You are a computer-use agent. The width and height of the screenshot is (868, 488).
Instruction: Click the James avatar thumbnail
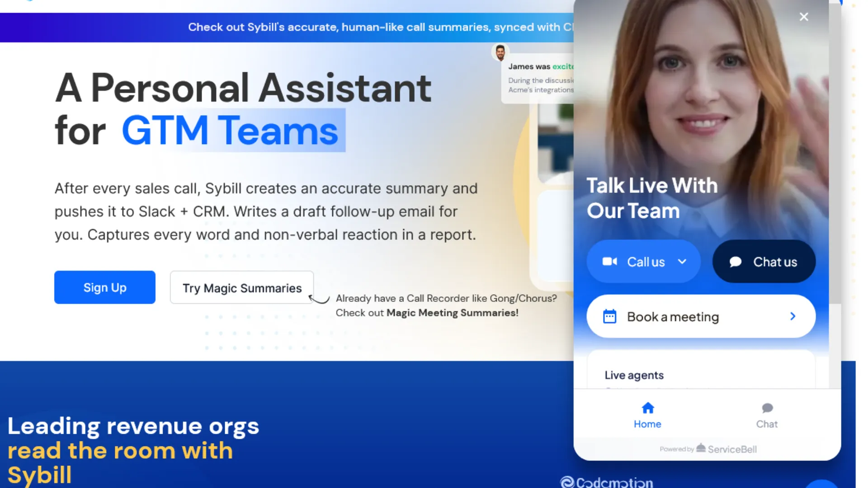coord(500,52)
